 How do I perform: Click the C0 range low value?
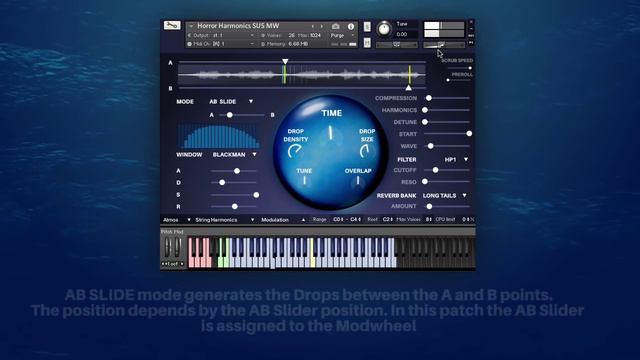[338, 220]
